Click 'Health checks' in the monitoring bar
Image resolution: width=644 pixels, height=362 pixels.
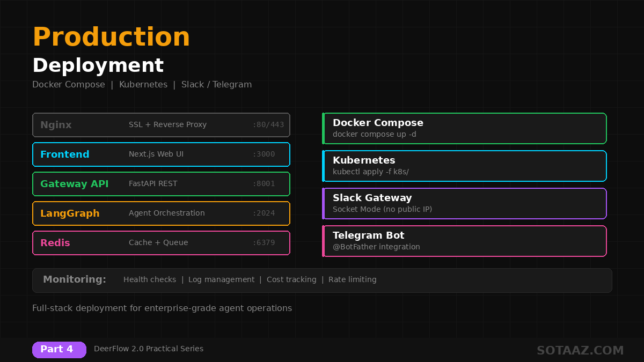[150, 279]
